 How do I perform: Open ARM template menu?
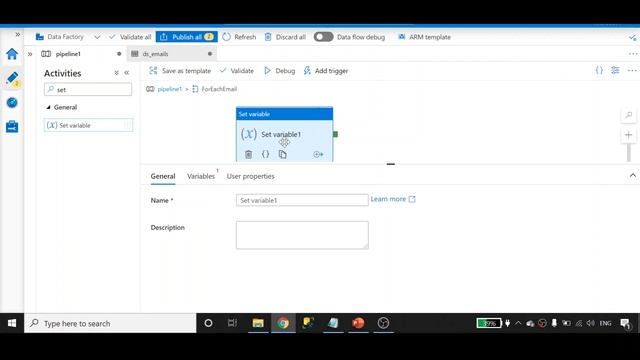(424, 37)
